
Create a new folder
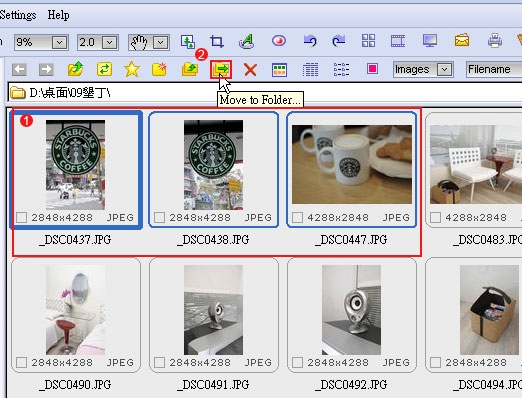point(159,69)
